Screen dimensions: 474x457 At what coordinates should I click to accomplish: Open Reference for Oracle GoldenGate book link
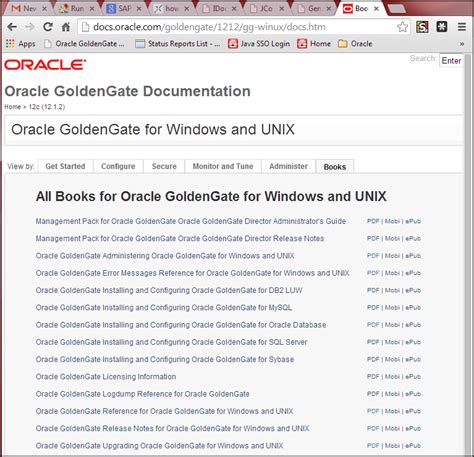pos(164,412)
